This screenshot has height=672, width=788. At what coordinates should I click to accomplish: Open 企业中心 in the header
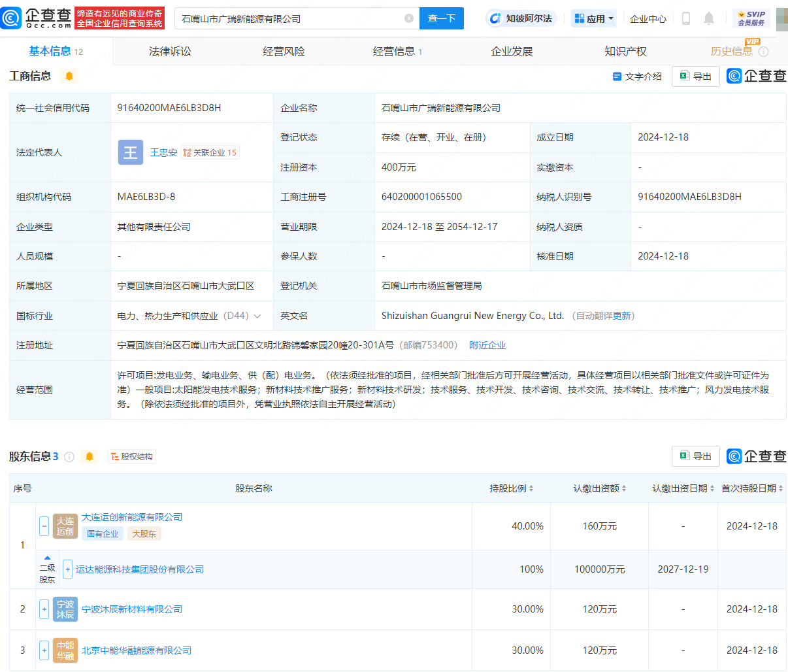[x=648, y=19]
